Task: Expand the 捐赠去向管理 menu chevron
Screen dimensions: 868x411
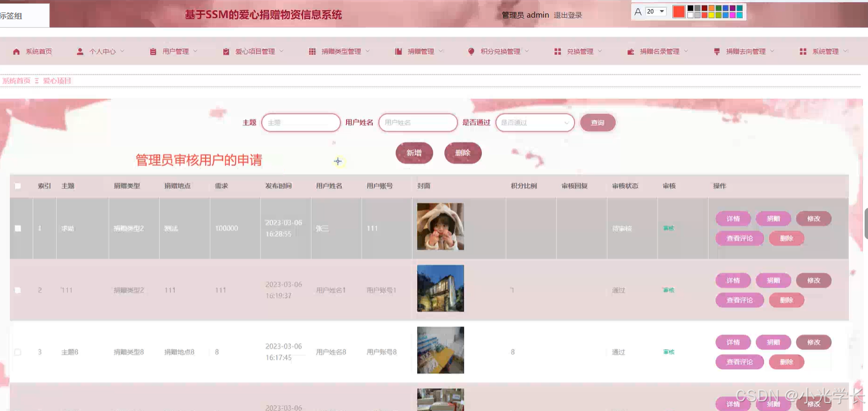Action: [773, 51]
